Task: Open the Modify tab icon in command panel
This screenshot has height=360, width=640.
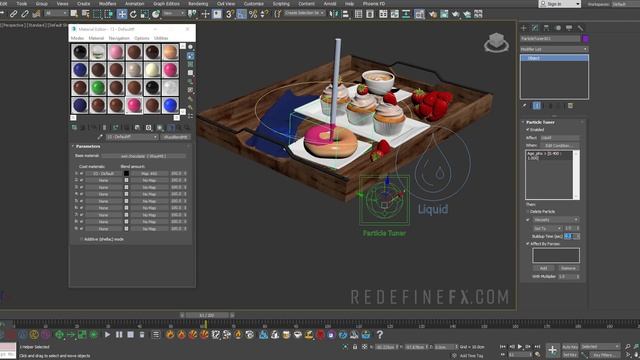Action: pos(535,28)
